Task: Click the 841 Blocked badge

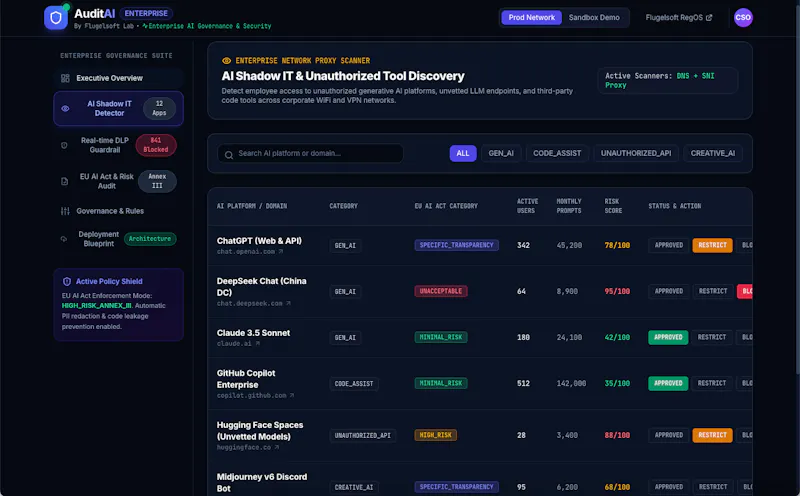Action: 156,145
